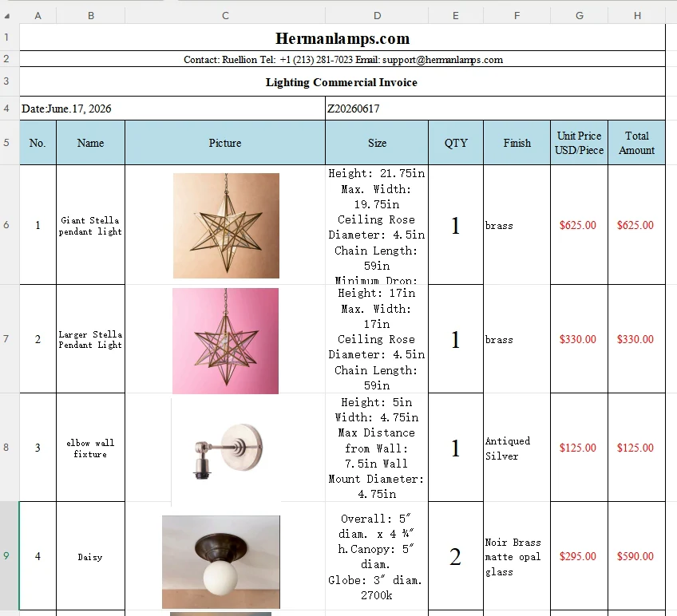Click the Daisy ceiling globe light image

click(221, 562)
